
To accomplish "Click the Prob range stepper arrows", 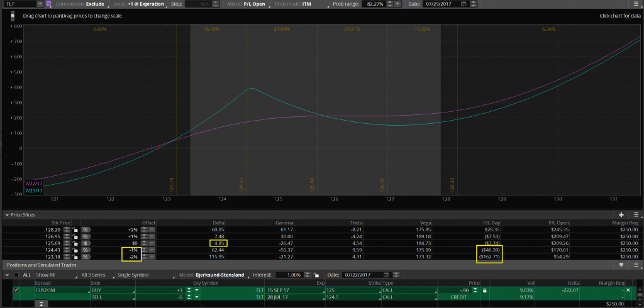I will pyautogui.click(x=393, y=4).
